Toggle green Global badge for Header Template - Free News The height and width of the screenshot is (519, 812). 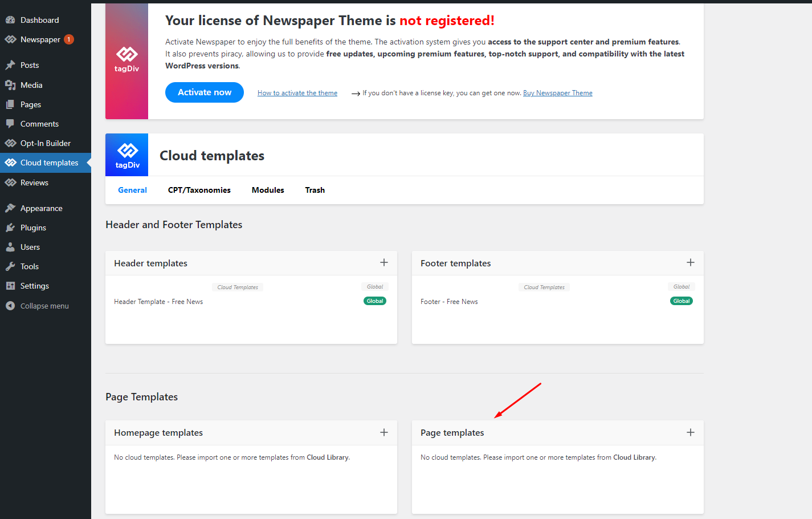tap(375, 301)
